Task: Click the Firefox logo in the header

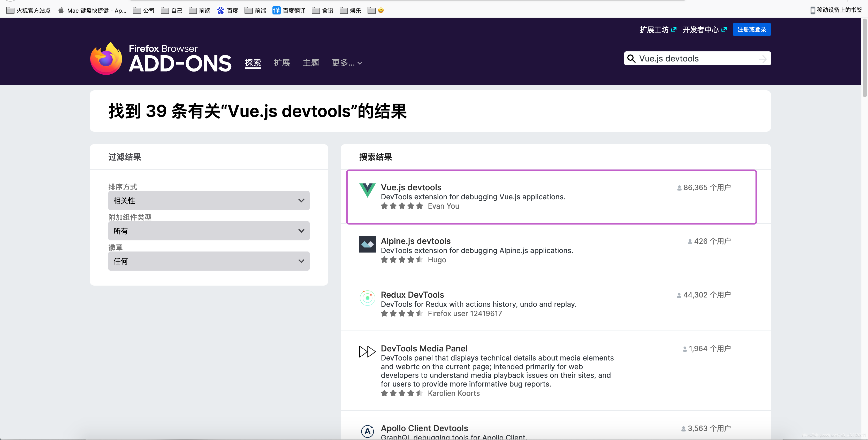Action: tap(106, 58)
